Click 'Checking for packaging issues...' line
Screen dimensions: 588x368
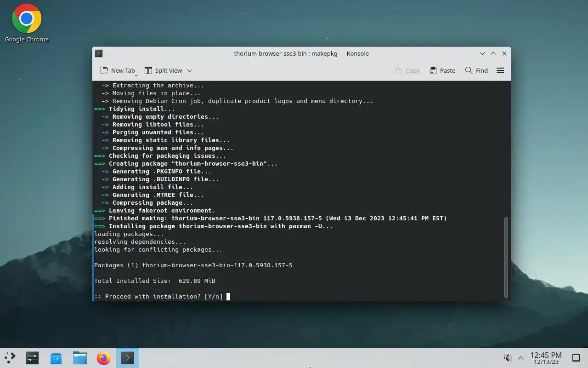tap(160, 155)
